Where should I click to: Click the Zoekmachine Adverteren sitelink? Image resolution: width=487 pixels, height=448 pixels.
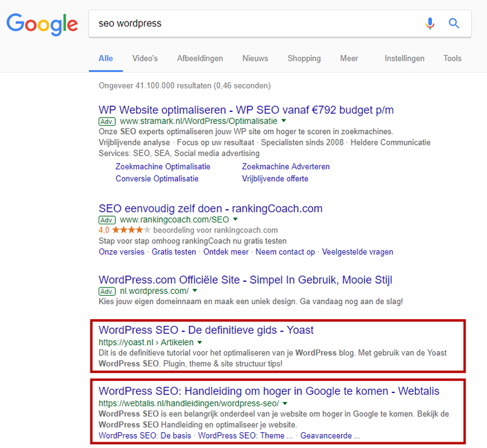[x=286, y=167]
